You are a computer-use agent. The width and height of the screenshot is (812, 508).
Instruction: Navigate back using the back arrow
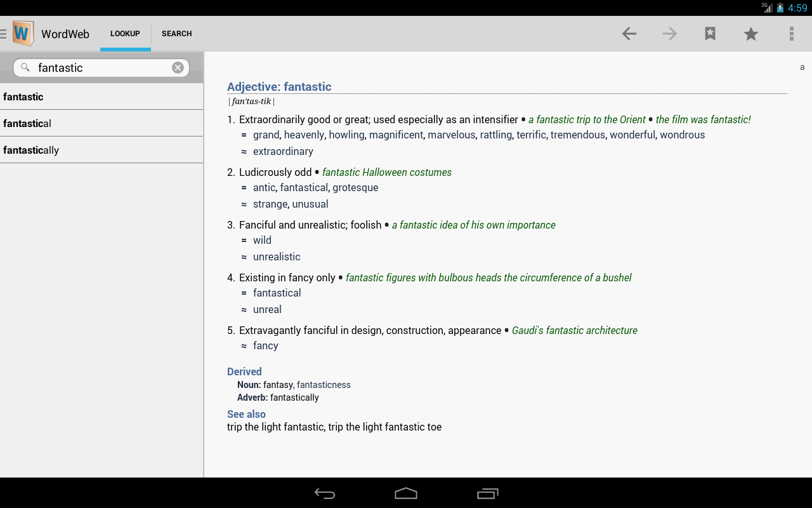(629, 34)
